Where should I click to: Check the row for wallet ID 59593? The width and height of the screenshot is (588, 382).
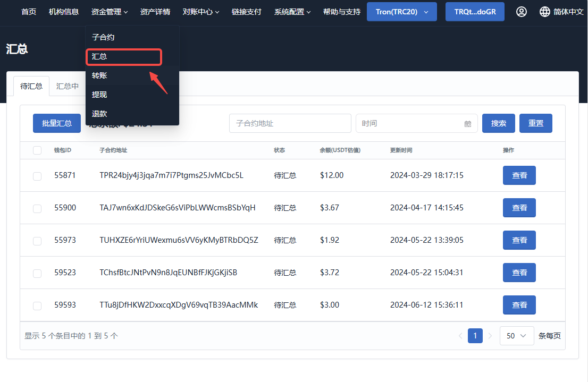click(x=37, y=305)
